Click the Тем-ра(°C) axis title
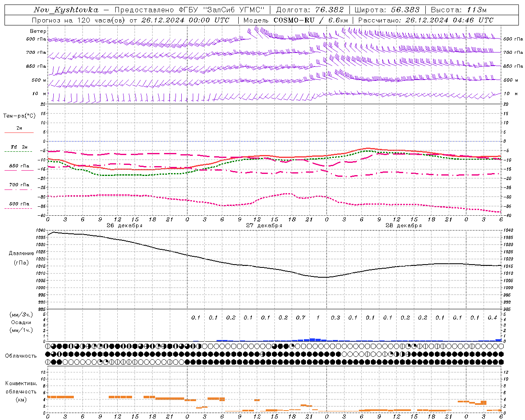This screenshot has height=420, width=525. (19, 116)
